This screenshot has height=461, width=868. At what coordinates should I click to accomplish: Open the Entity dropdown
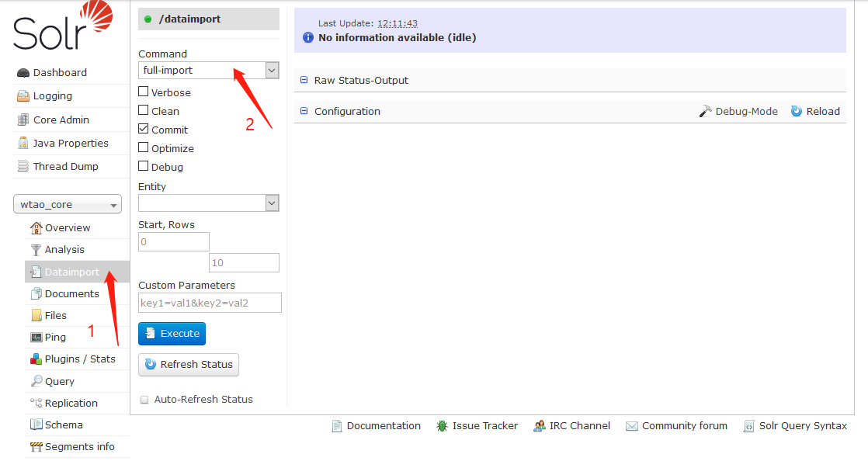coord(209,203)
